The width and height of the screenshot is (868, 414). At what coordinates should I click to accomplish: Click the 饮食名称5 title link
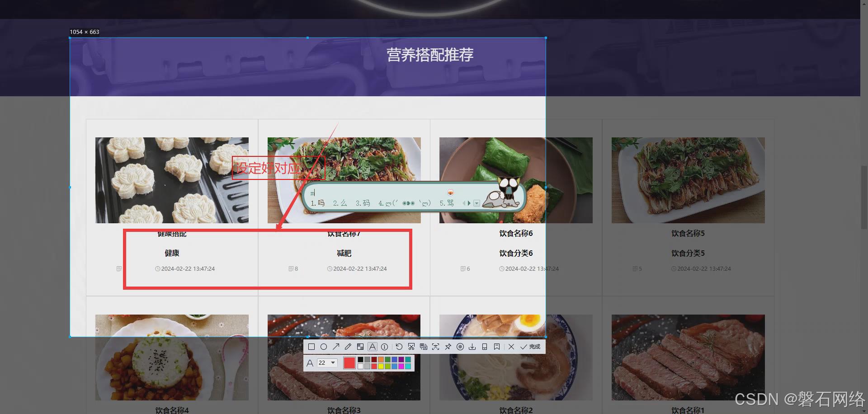688,233
